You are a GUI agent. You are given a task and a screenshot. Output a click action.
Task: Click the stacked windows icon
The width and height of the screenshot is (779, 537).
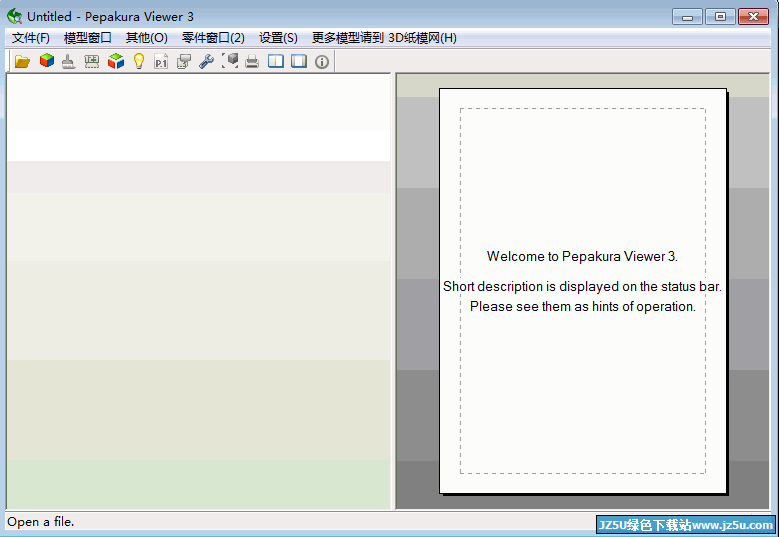pos(184,61)
